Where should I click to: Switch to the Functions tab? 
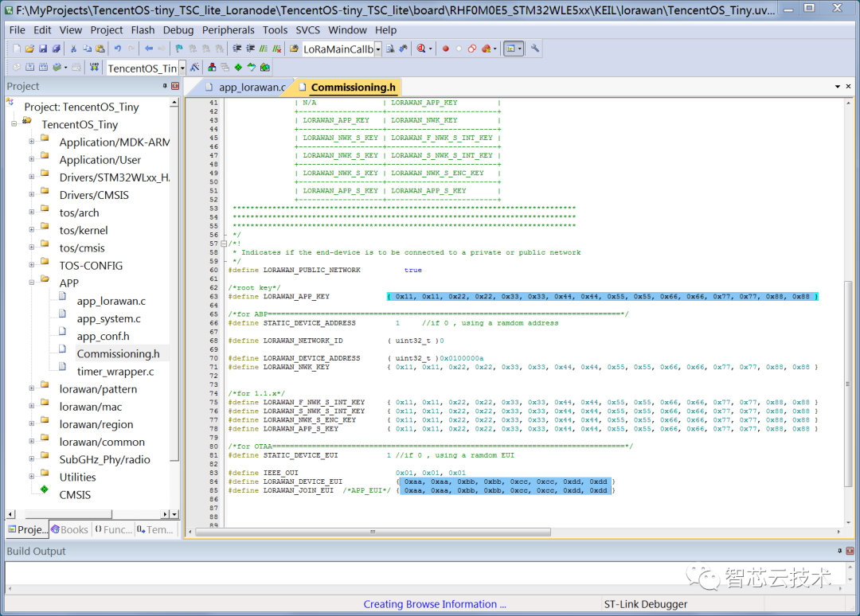coord(113,529)
